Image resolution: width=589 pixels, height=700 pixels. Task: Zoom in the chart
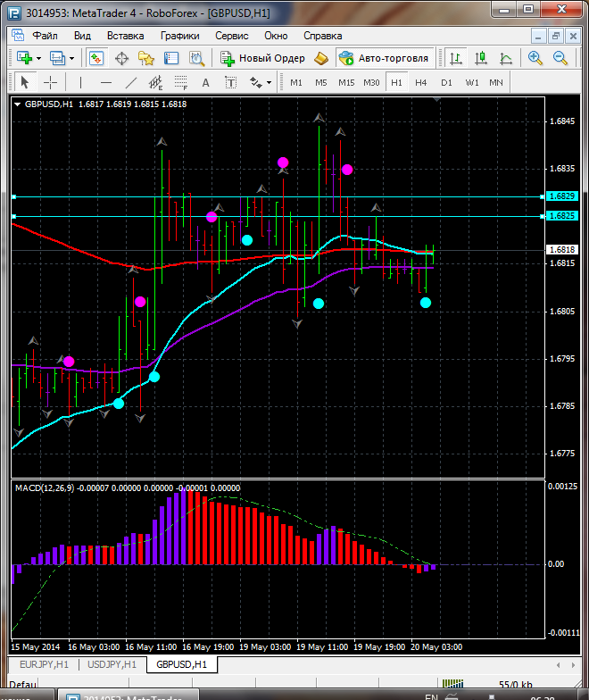tap(535, 58)
